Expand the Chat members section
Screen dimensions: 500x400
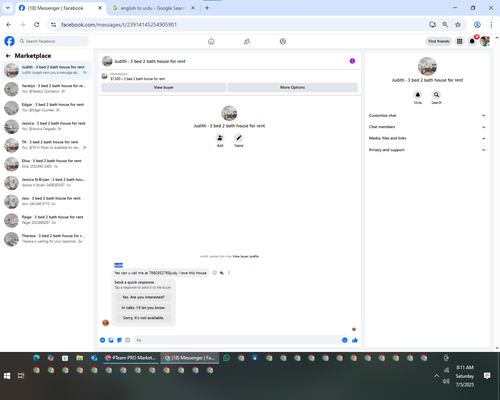427,127
